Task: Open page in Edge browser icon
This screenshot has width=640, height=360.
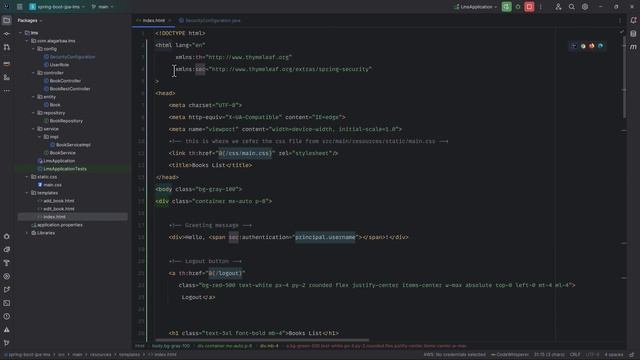Action: click(600, 46)
